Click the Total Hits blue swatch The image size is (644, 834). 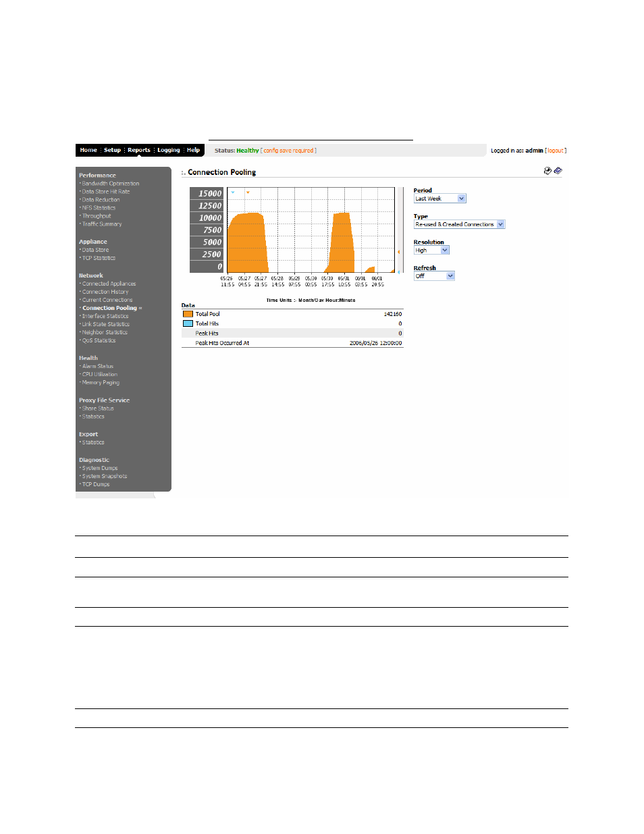pos(188,323)
